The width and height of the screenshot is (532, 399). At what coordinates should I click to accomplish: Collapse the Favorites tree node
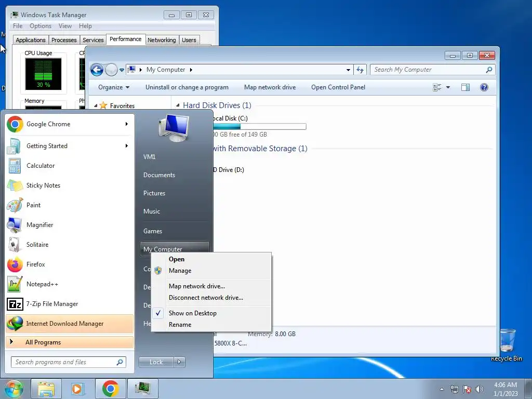click(96, 106)
